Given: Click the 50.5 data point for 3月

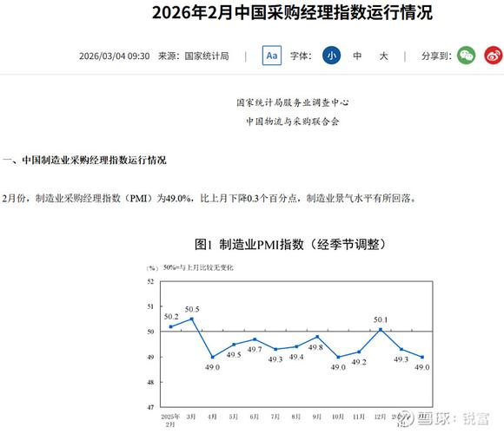Looking at the screenshot, I should click(x=192, y=319).
